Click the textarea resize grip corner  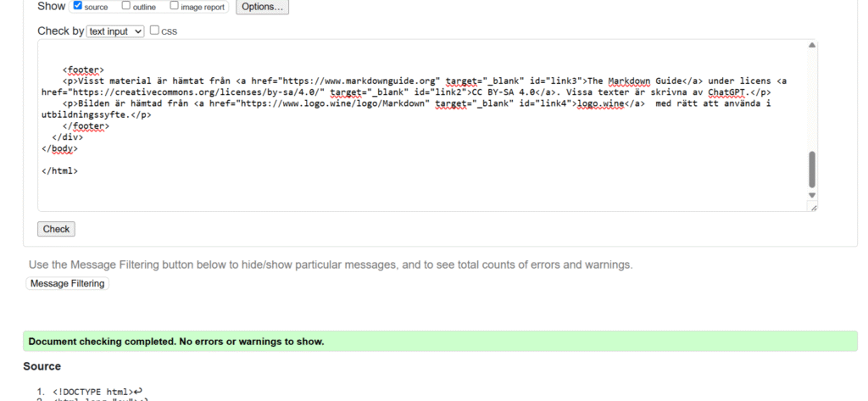point(812,206)
